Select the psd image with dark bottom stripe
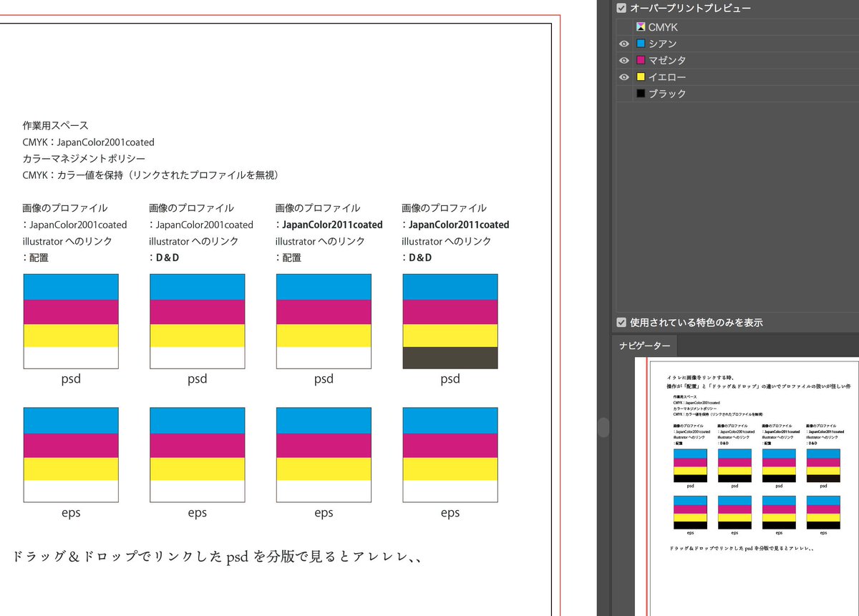This screenshot has width=859, height=616. click(450, 321)
